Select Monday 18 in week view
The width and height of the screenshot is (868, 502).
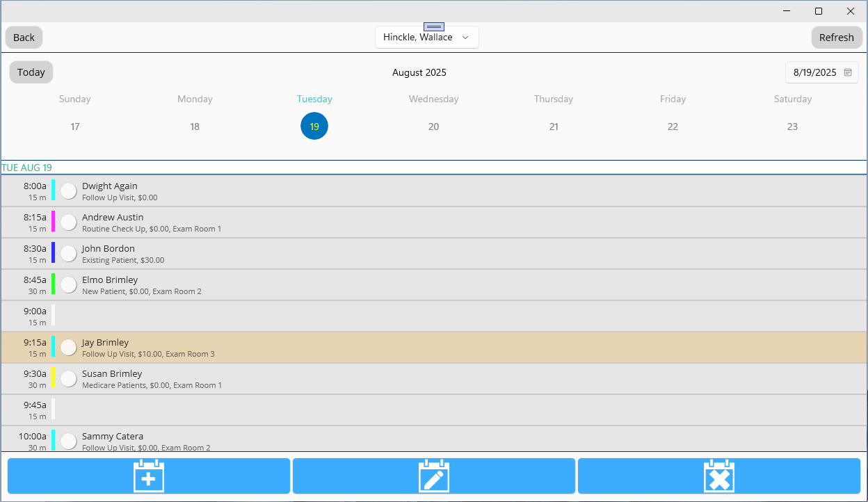click(x=195, y=127)
